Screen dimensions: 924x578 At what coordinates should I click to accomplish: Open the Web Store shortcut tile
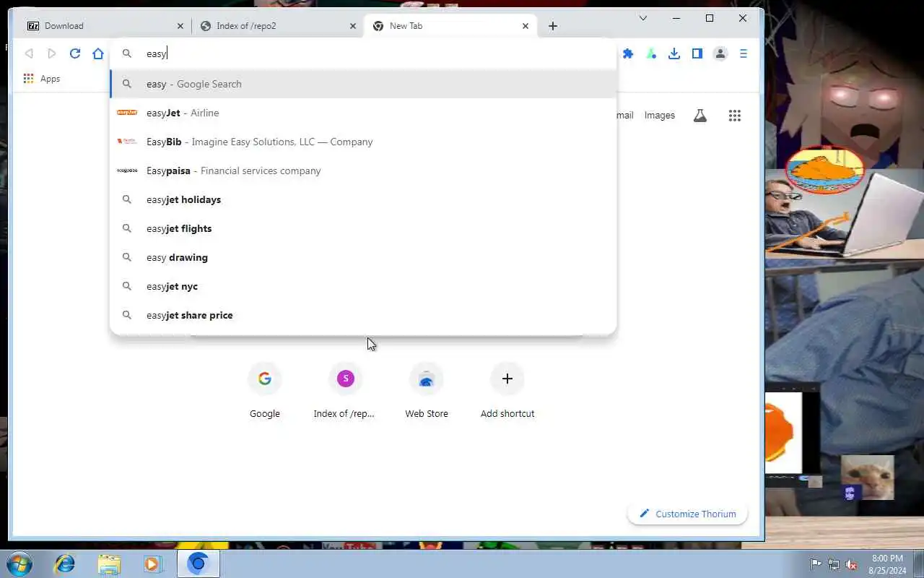point(427,392)
